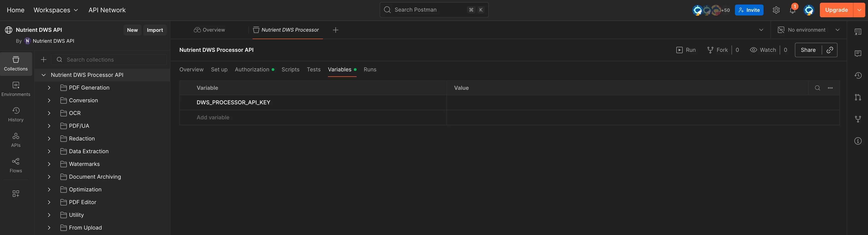The image size is (868, 235).
Task: View collection changelog via history icon on right
Action: click(x=858, y=75)
